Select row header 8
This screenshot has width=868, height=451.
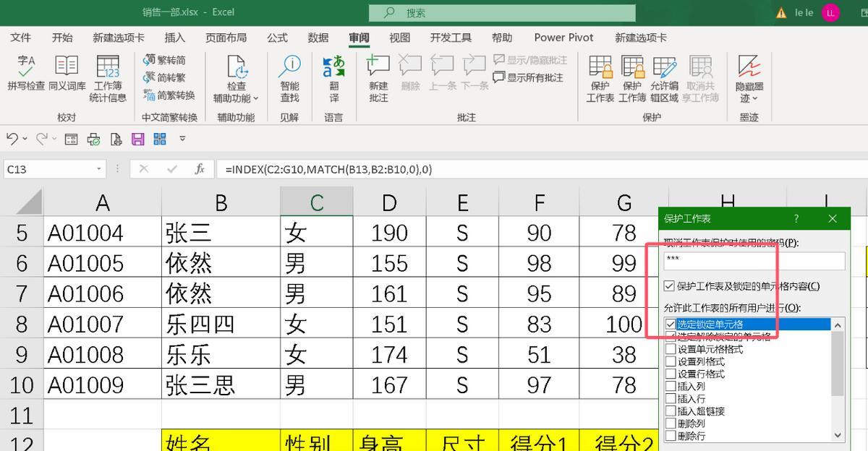coord(22,324)
